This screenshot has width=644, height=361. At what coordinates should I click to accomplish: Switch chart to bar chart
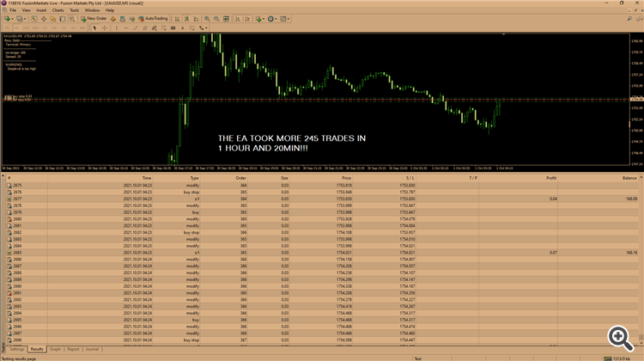point(177,19)
